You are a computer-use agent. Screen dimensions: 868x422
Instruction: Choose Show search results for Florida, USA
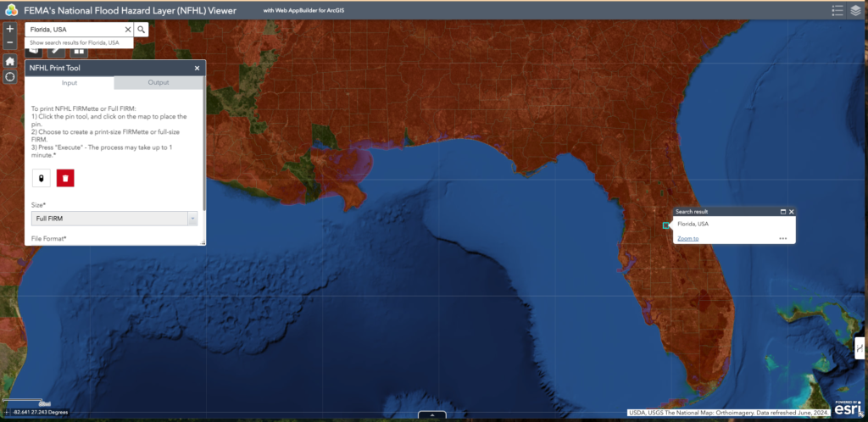point(79,42)
